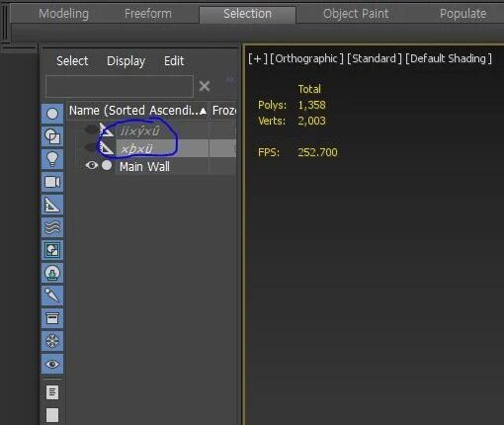This screenshot has width=504, height=425.
Task: Toggle Display Containers box icon
Action: (52, 318)
